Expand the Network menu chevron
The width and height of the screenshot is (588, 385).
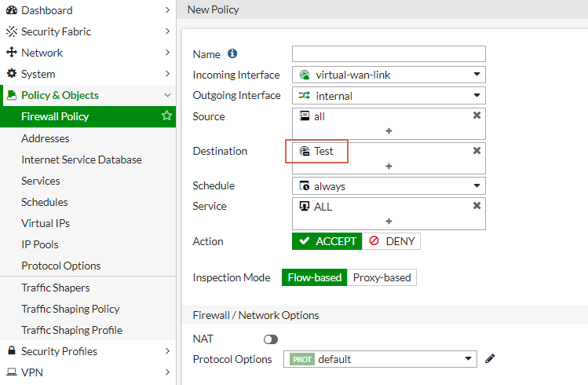coord(168,52)
